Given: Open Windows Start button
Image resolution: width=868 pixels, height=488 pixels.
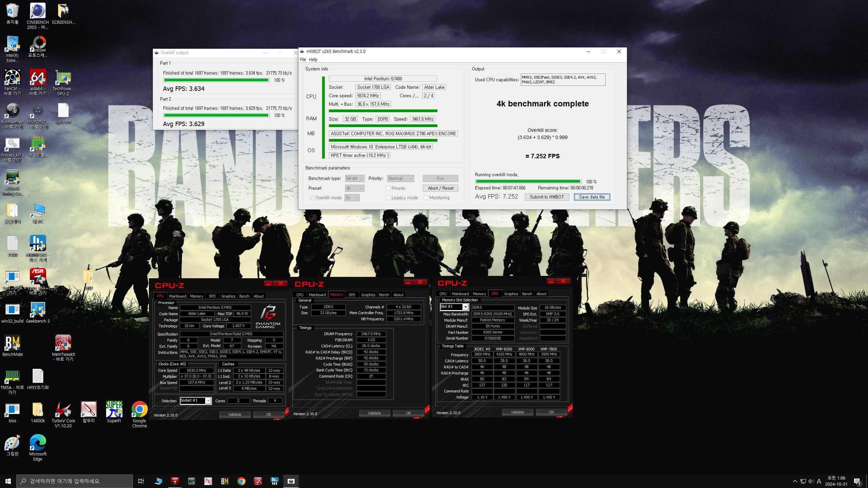Looking at the screenshot, I should pos(8,481).
